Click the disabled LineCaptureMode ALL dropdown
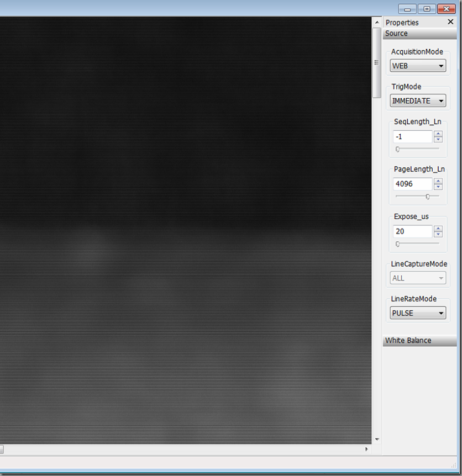This screenshot has width=462, height=476. pyautogui.click(x=418, y=278)
